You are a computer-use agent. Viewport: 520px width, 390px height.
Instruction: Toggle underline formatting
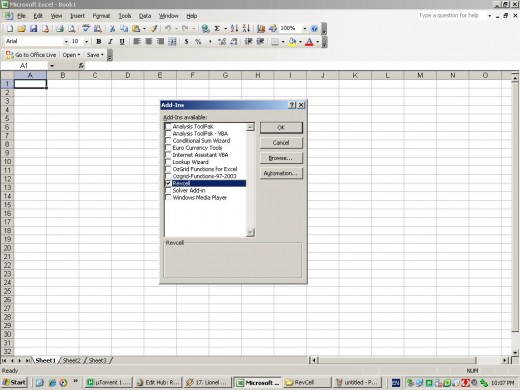tap(122, 42)
